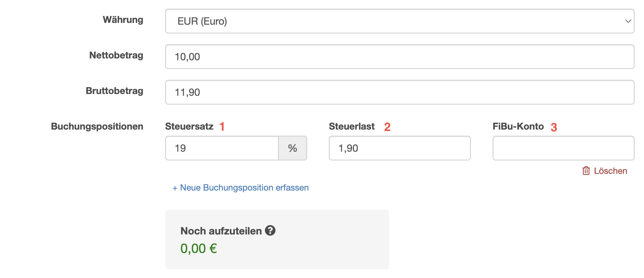Click the Steuerlast field showing 1,90
The width and height of the screenshot is (644, 278).
pyautogui.click(x=399, y=148)
